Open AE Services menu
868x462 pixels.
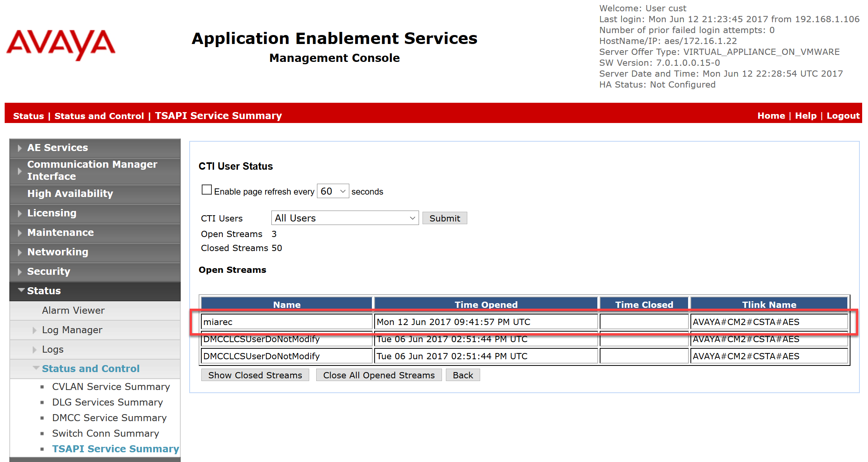[58, 148]
